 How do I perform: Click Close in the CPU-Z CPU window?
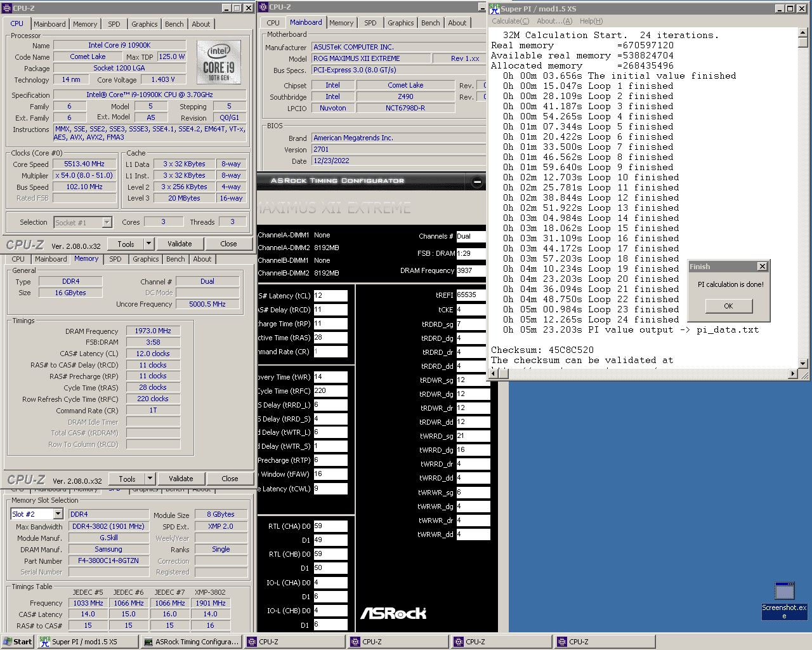click(x=228, y=244)
